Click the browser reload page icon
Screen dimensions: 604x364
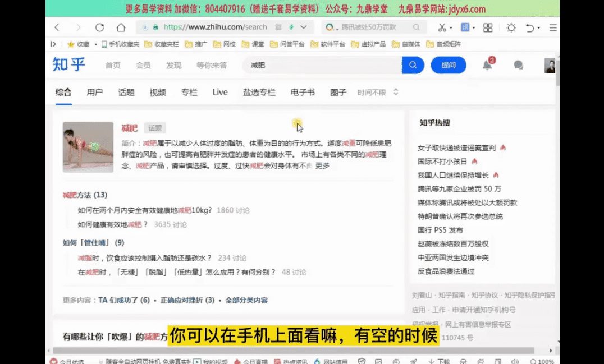99,27
